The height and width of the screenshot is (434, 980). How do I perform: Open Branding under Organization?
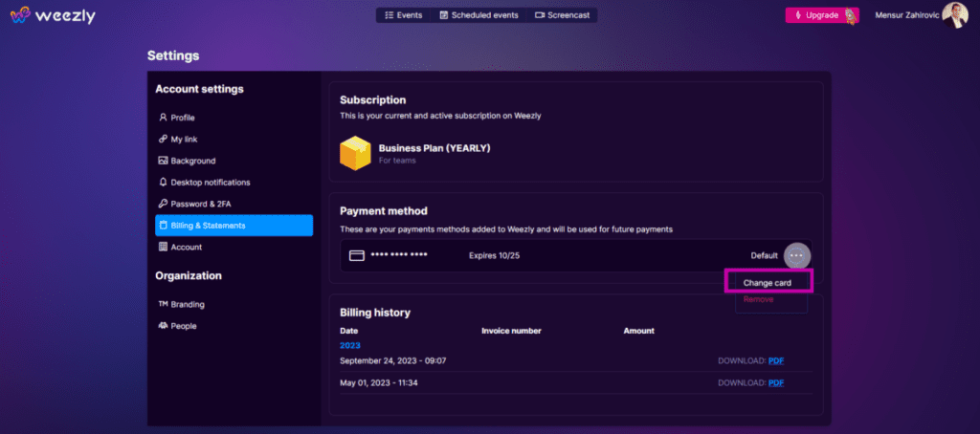(187, 304)
